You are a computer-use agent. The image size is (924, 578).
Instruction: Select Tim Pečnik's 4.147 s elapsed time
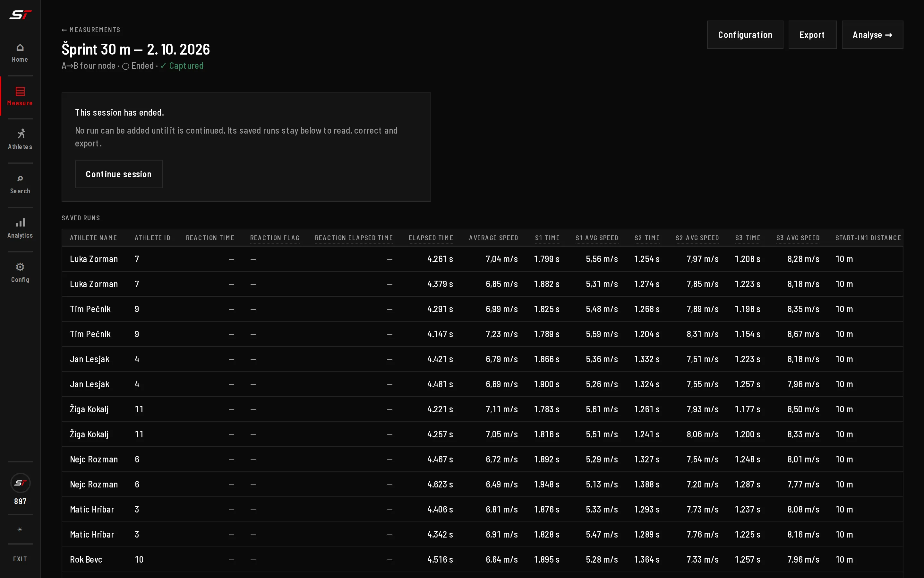[440, 334]
